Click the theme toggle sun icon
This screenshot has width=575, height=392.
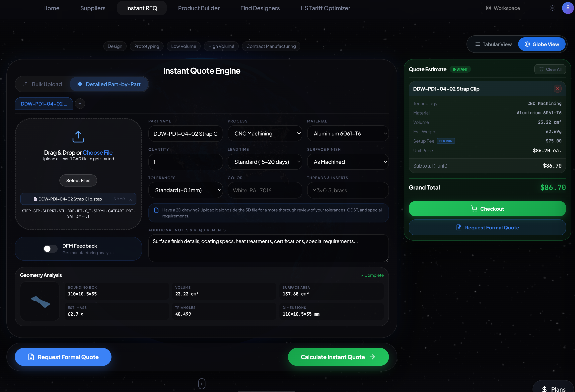pyautogui.click(x=552, y=8)
